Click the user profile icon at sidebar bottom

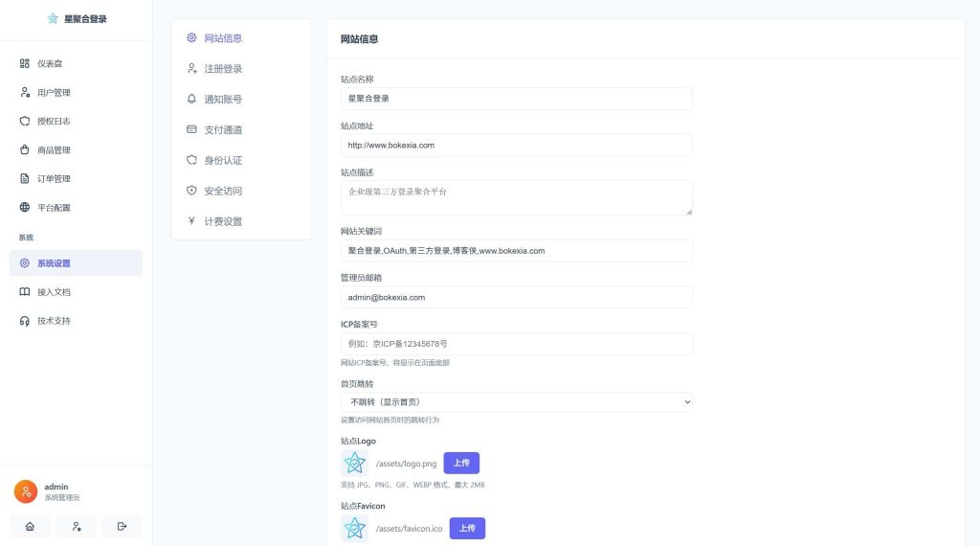77,527
